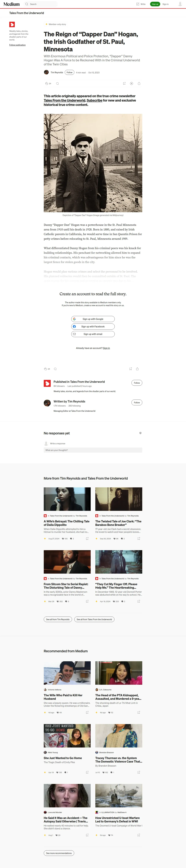
Task: Click the shield icon beside No responses yet
Action: [x=140, y=433]
